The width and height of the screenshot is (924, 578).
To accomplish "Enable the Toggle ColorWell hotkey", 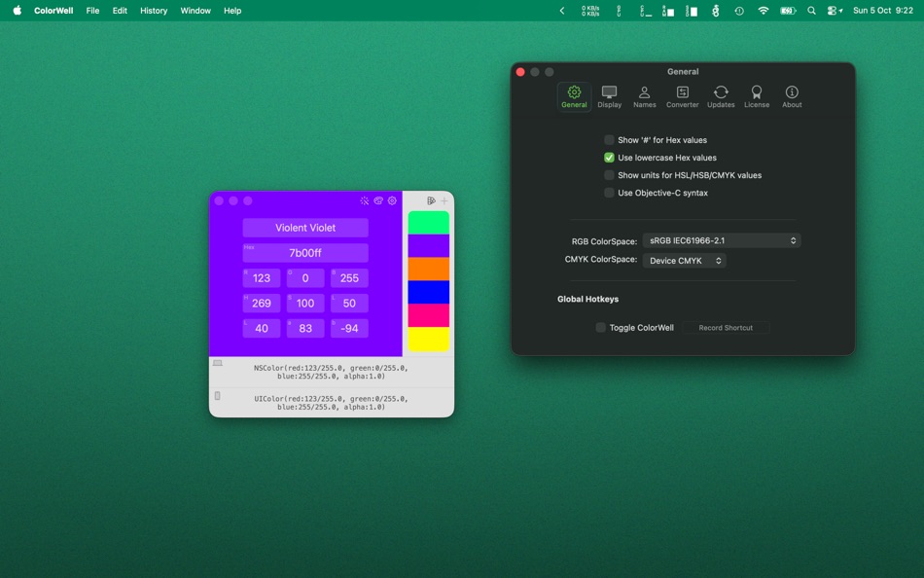I will tap(601, 328).
